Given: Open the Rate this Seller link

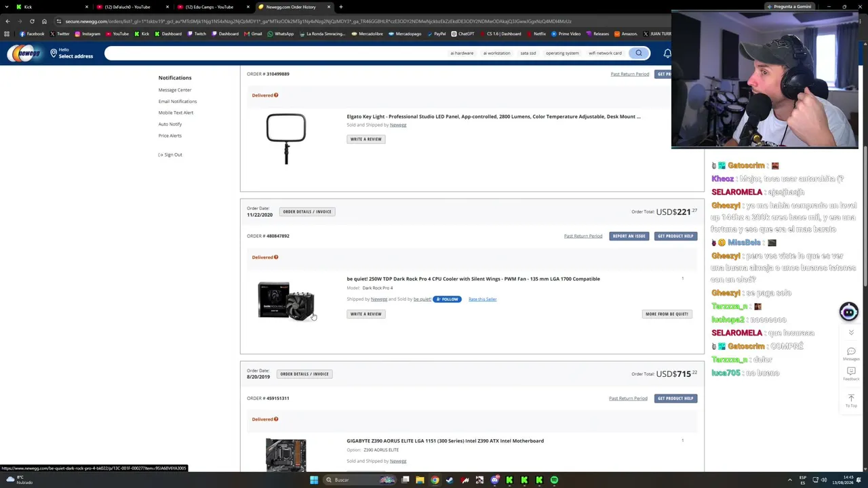Looking at the screenshot, I should [482, 299].
